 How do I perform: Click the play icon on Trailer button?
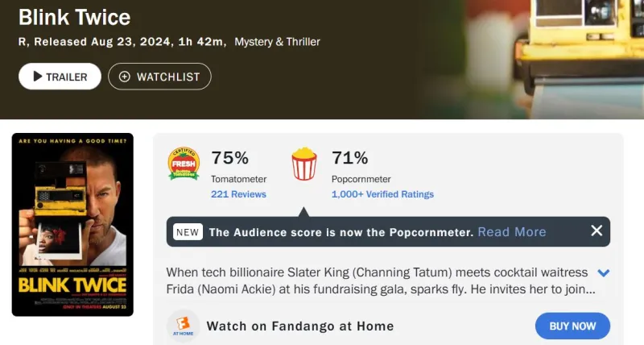click(x=37, y=77)
